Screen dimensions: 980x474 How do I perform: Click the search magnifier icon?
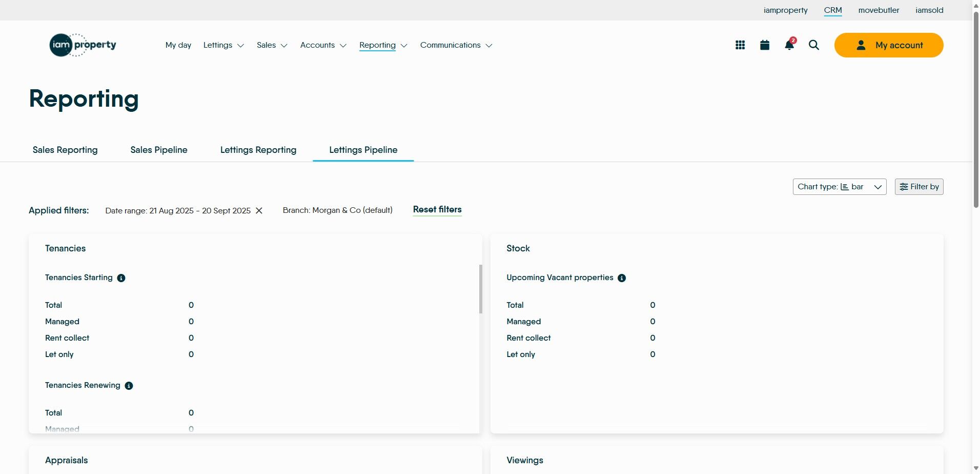click(814, 45)
